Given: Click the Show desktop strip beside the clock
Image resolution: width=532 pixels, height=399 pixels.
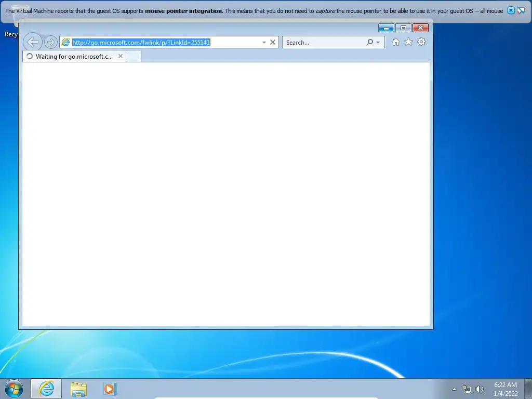Looking at the screenshot, I should click(528, 389).
